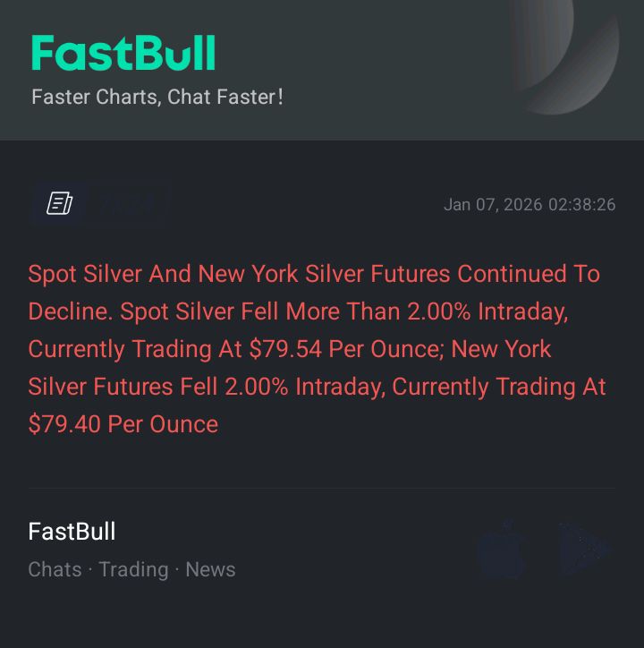This screenshot has height=648, width=644.
Task: Click the faded label beside news icon
Action: point(127,204)
